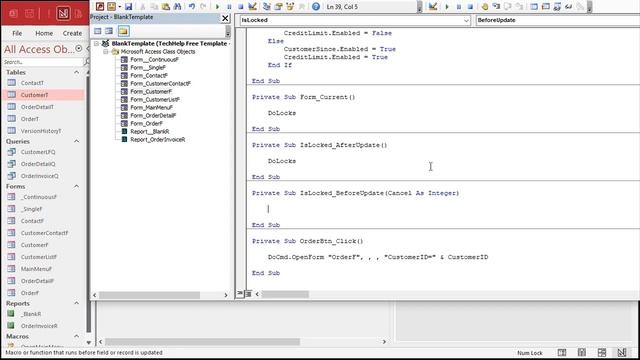Click Project pane horizontal scrollbar thumb
640x360 pixels.
click(x=149, y=295)
